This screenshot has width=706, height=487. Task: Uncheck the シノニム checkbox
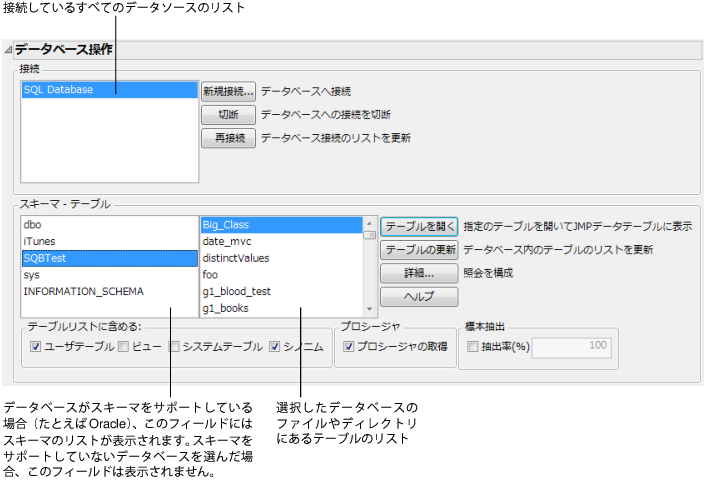275,346
